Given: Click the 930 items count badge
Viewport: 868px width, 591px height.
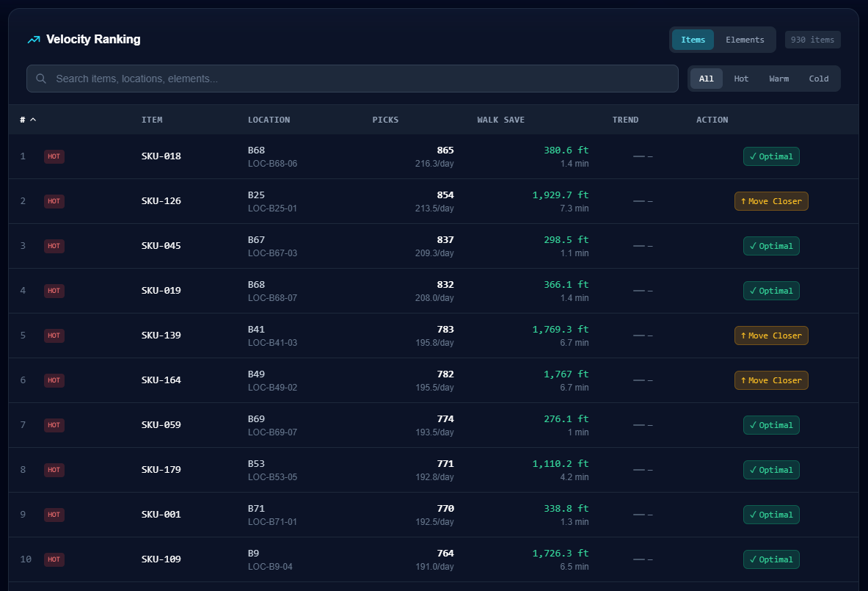Looking at the screenshot, I should click(812, 40).
